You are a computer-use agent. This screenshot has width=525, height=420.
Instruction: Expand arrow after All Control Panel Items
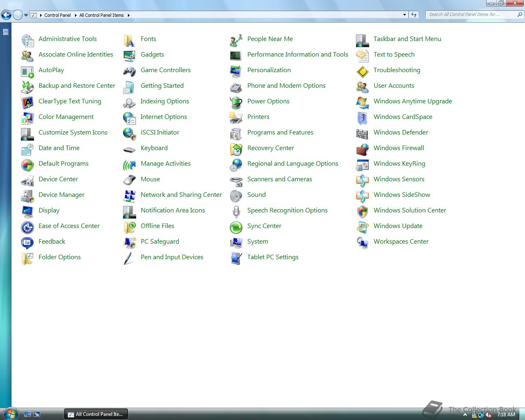[x=128, y=15]
